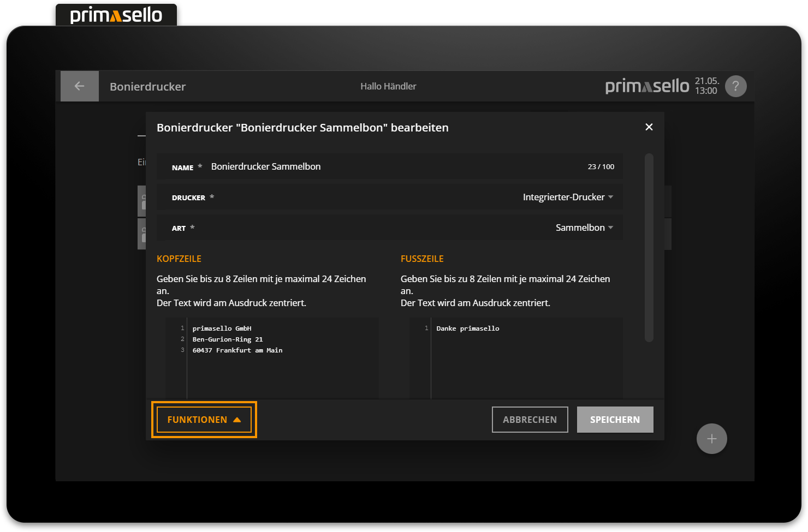Open the Drucker dropdown showing Integrierter-Drucker
The image size is (808, 532).
click(567, 198)
